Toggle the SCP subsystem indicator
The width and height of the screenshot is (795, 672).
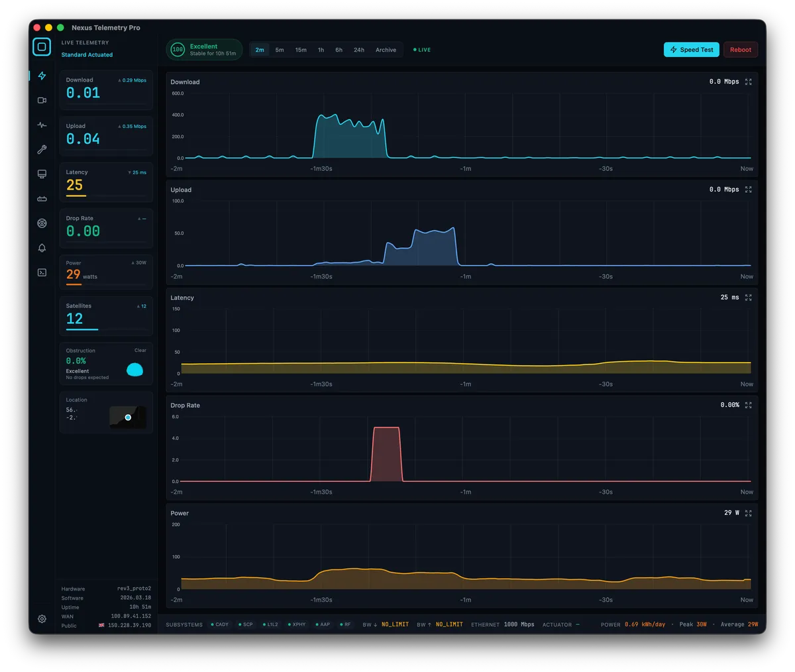(x=244, y=624)
